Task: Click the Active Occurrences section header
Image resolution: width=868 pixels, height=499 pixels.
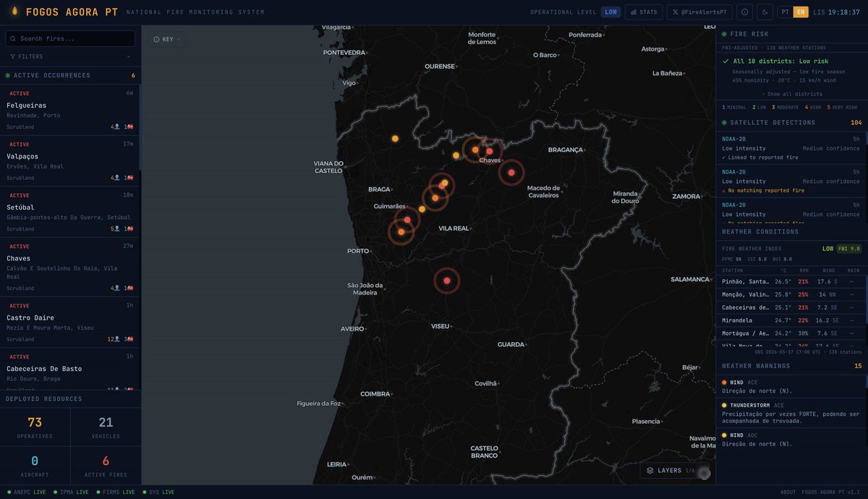Action: pos(69,75)
